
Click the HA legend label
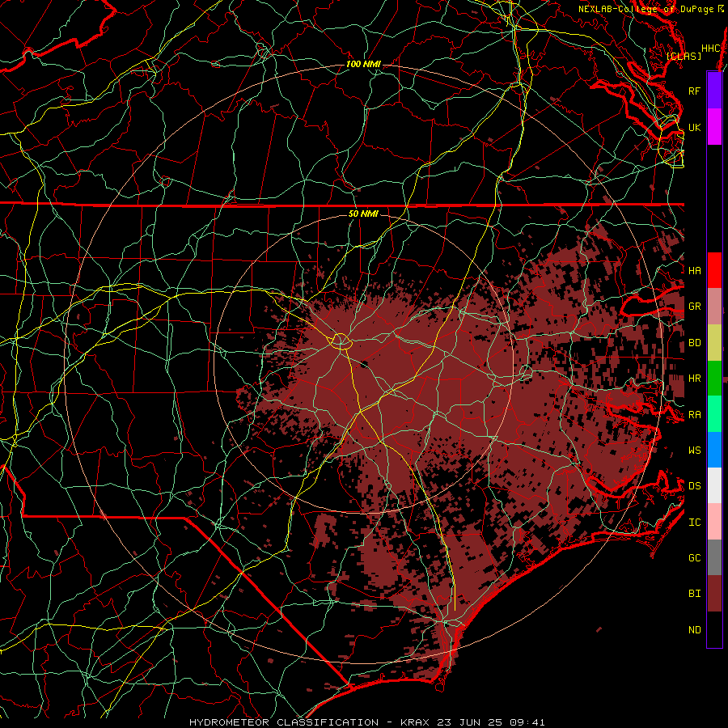point(695,270)
